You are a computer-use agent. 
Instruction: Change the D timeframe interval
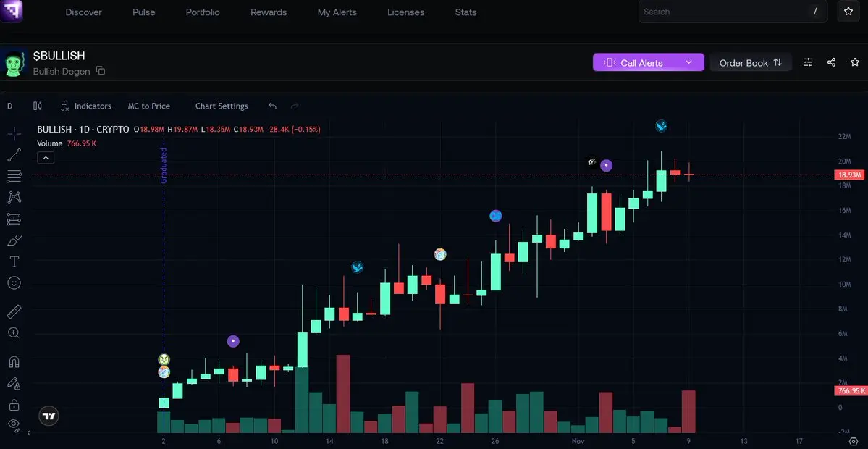pyautogui.click(x=10, y=106)
